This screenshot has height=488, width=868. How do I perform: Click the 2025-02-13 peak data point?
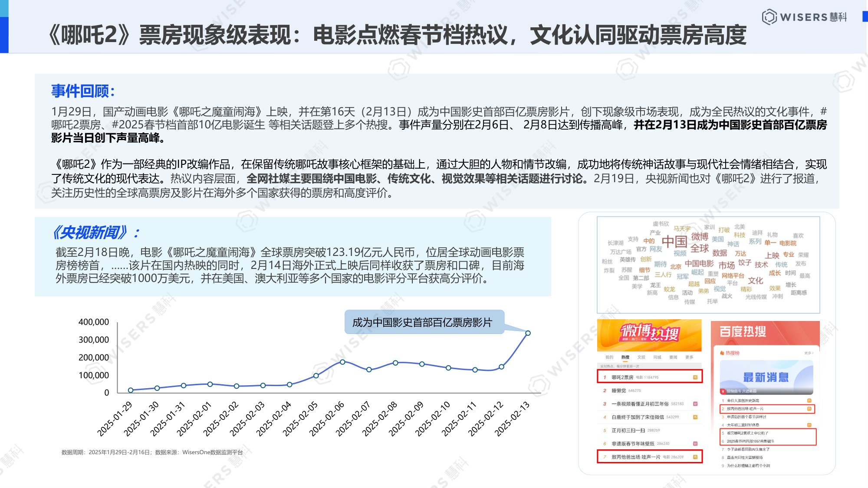click(x=528, y=333)
